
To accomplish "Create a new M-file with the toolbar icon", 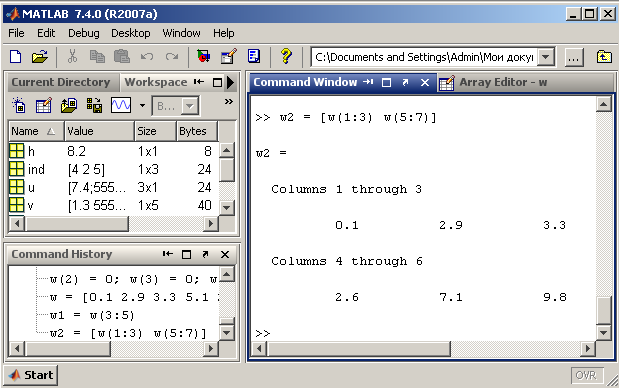I will pyautogui.click(x=15, y=57).
